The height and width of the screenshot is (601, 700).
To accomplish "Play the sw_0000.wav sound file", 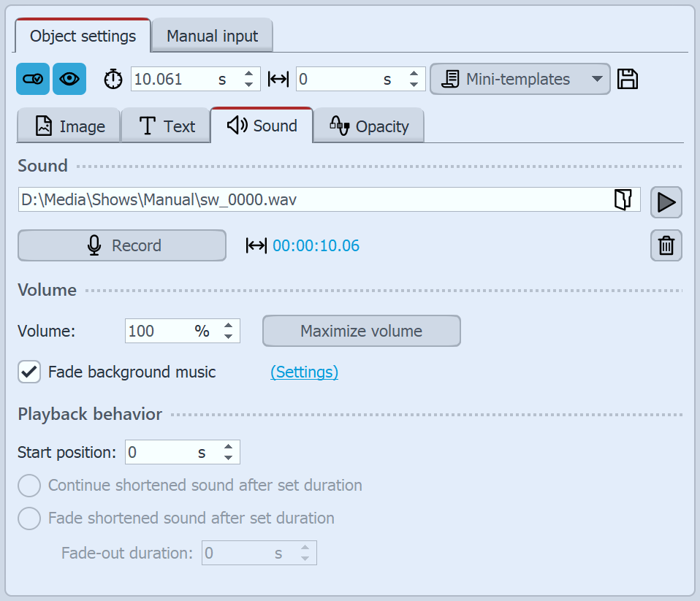I will [666, 203].
